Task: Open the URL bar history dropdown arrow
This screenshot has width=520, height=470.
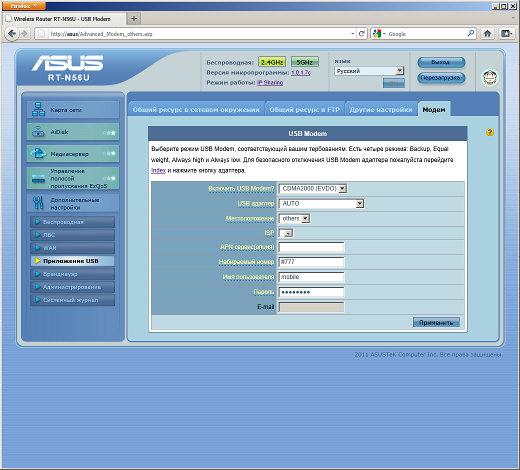Action: coord(352,34)
